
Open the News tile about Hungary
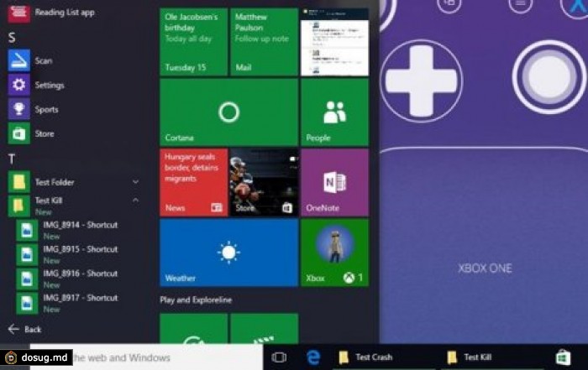pos(193,182)
